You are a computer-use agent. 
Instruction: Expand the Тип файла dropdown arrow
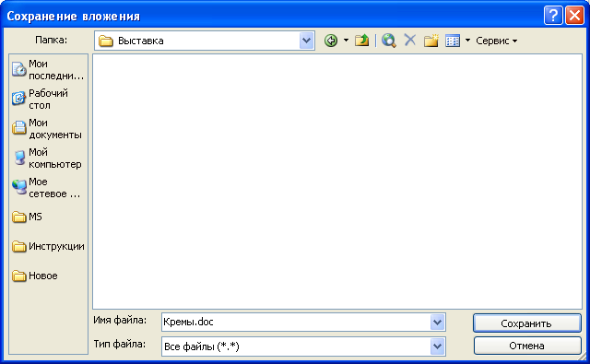437,346
